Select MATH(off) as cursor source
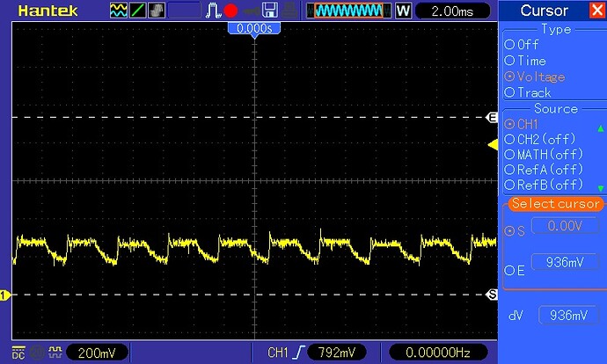The width and height of the screenshot is (607, 364). pyautogui.click(x=544, y=155)
